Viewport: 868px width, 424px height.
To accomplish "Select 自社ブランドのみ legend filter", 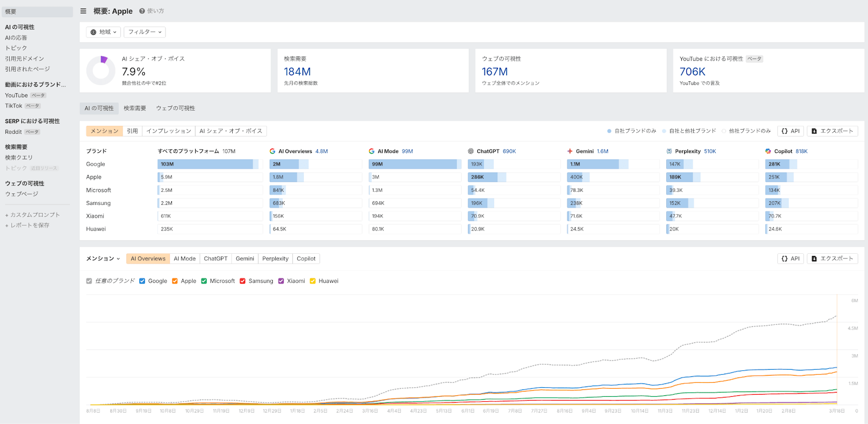I will [x=632, y=131].
